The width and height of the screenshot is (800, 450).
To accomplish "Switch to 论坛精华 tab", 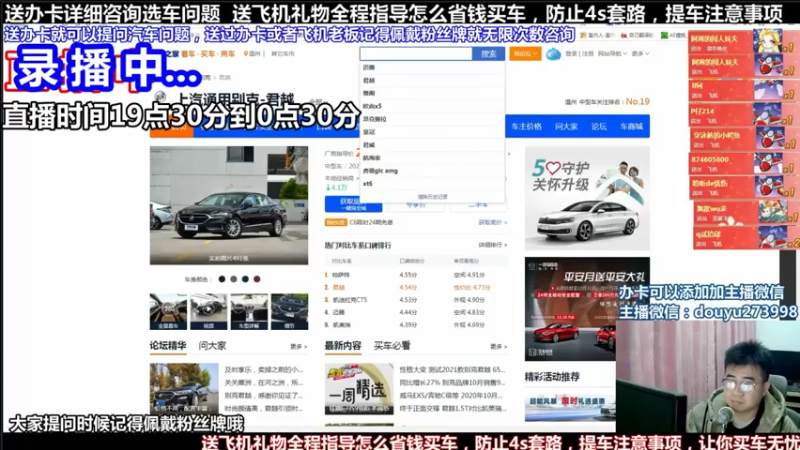I will click(168, 345).
